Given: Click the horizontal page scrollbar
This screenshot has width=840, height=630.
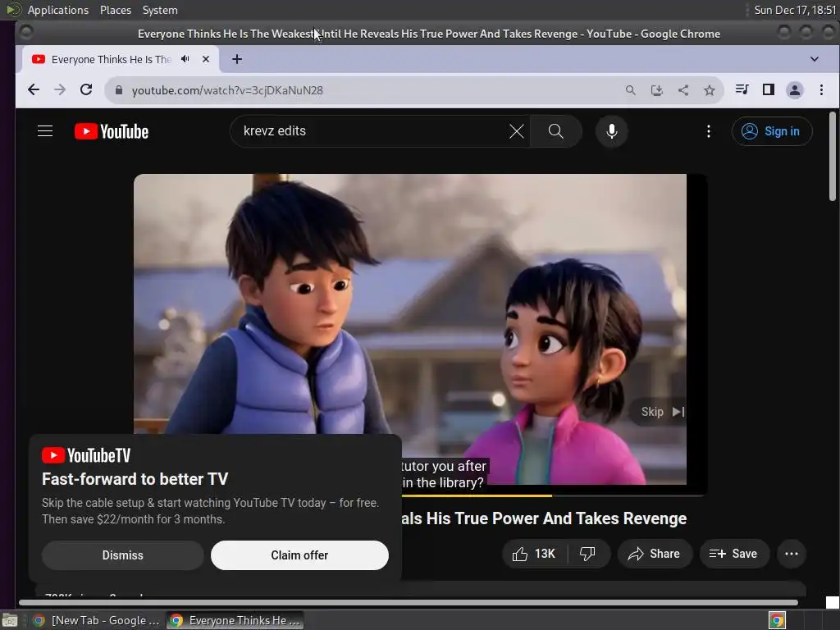Looking at the screenshot, I should (x=409, y=603).
